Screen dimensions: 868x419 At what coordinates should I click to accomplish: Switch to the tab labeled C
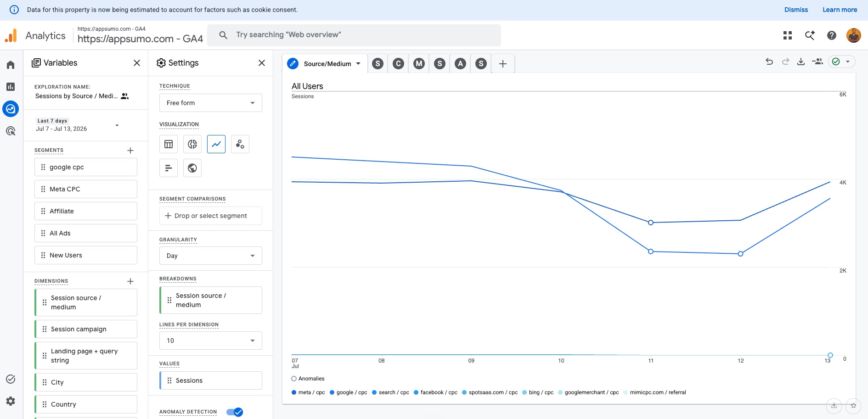(399, 64)
